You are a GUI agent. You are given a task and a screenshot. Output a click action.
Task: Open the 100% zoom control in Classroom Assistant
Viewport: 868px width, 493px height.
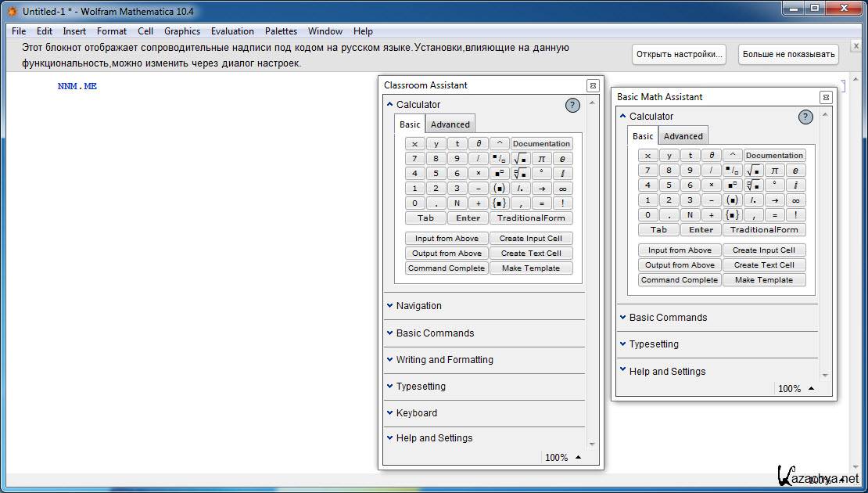click(562, 458)
